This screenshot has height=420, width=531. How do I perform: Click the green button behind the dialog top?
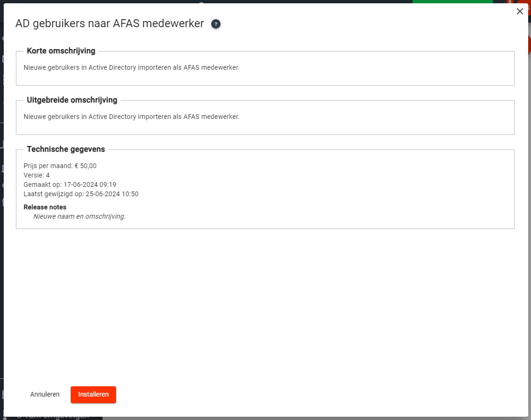pyautogui.click(x=452, y=2)
